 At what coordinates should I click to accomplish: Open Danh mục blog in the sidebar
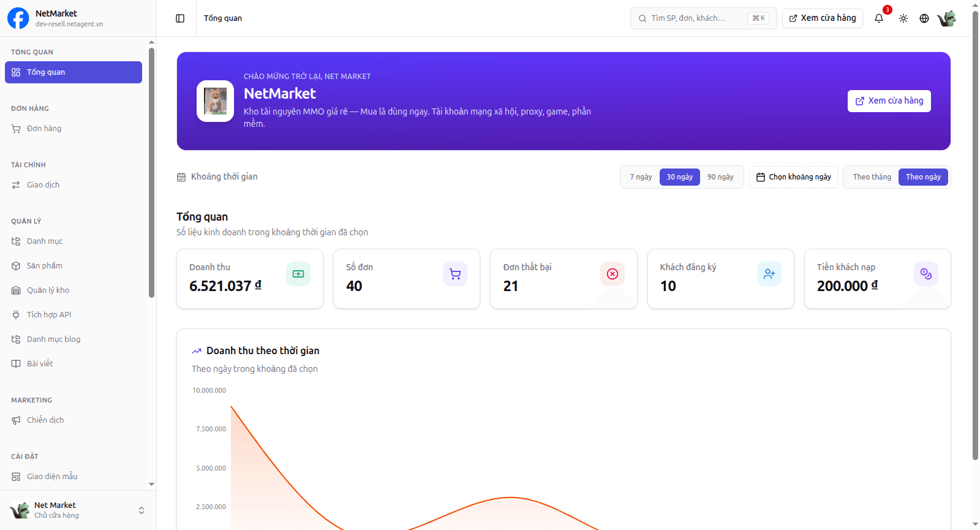[x=73, y=339]
